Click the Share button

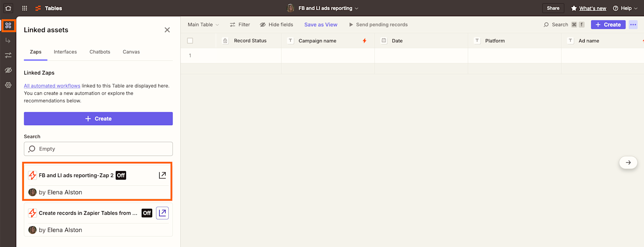(553, 8)
